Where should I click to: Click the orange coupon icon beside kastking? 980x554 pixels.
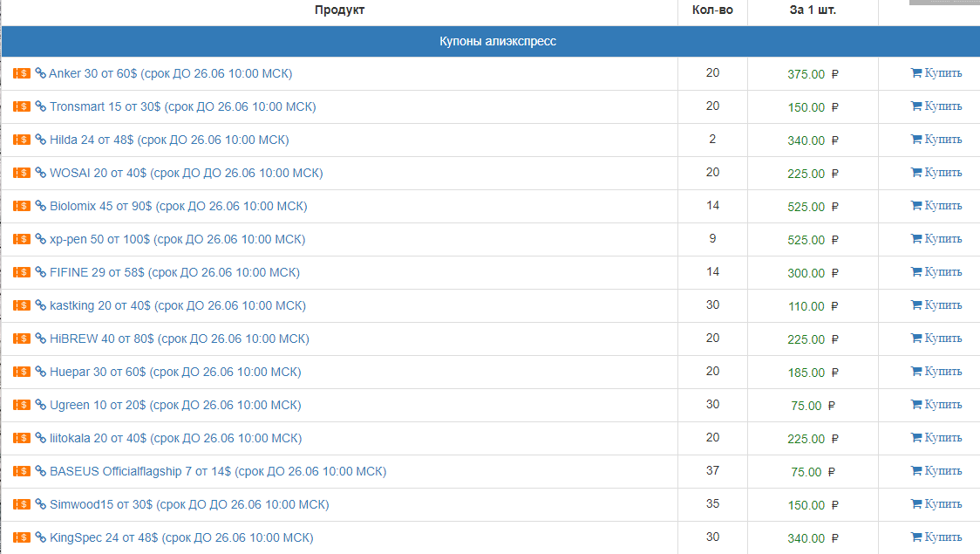tap(21, 305)
